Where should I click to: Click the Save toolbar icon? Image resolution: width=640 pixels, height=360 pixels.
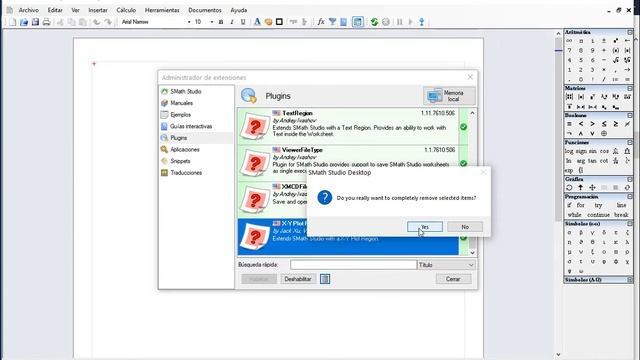[35, 22]
